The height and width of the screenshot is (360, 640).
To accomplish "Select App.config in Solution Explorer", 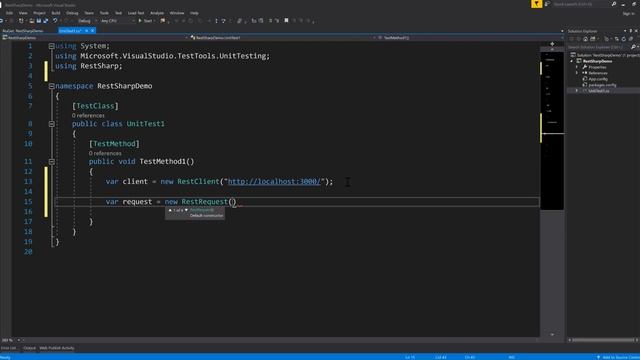I will [x=598, y=79].
